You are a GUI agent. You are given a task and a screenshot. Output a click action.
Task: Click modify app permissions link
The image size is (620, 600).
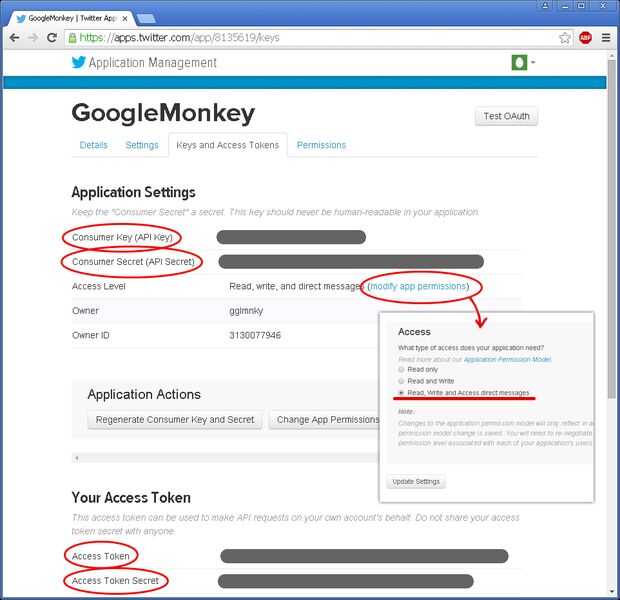click(418, 286)
